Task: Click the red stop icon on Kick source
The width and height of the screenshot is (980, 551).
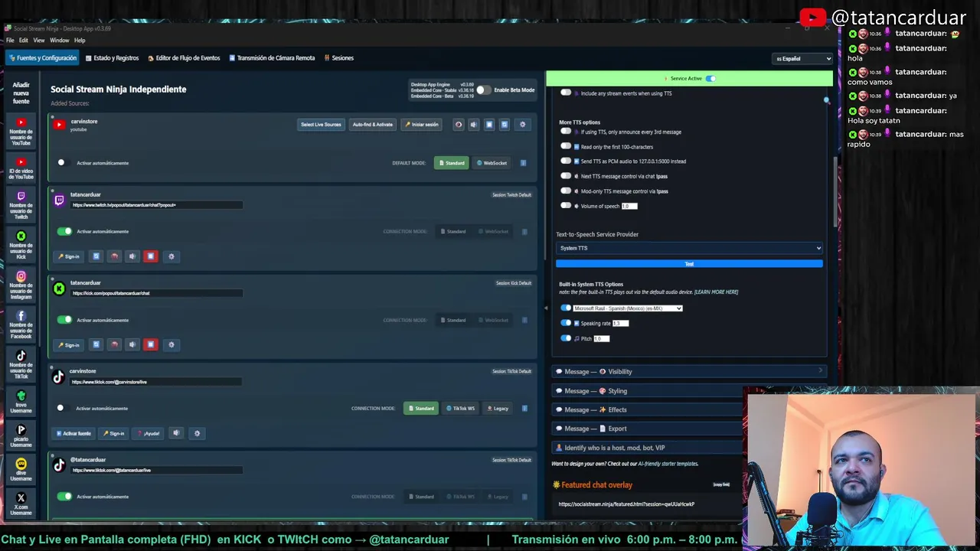Action: tap(151, 344)
